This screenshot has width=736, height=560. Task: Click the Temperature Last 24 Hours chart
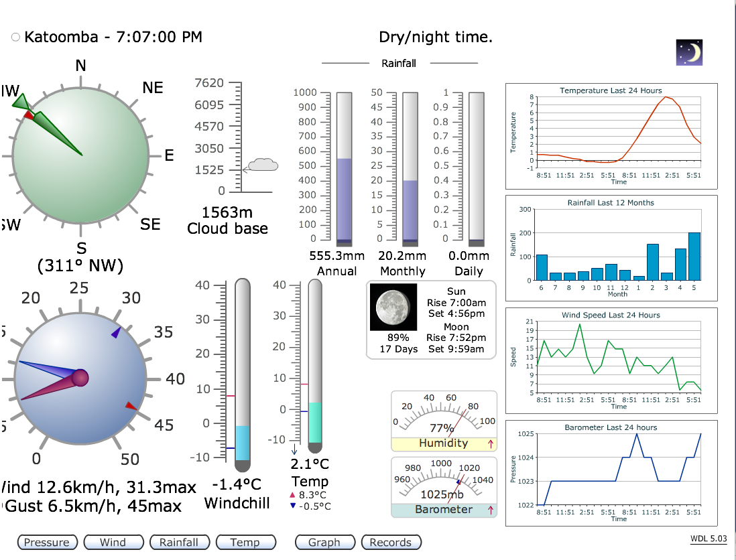click(611, 136)
